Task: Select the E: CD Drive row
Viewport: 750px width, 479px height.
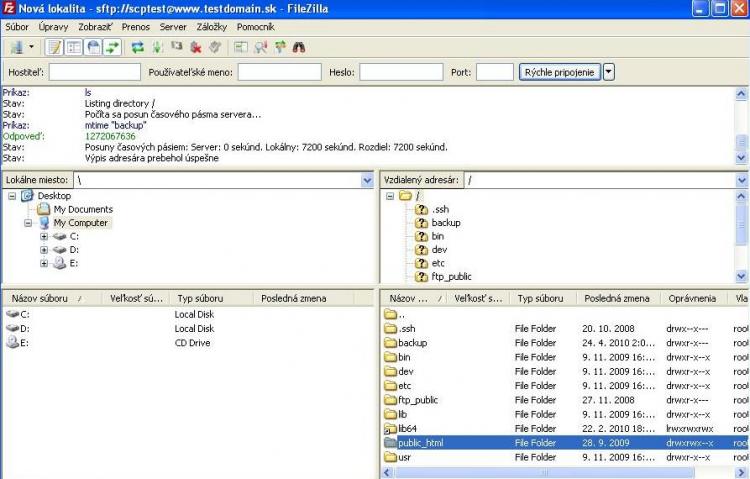Action: tap(188, 343)
